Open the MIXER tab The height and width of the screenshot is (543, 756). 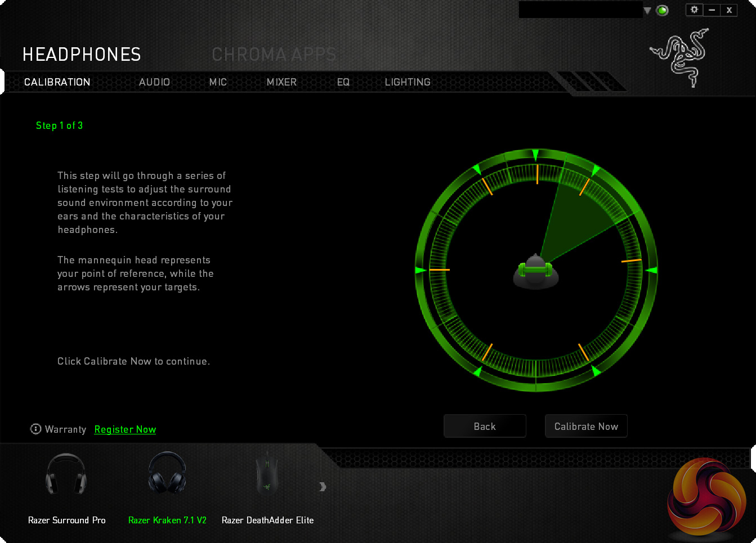click(281, 82)
